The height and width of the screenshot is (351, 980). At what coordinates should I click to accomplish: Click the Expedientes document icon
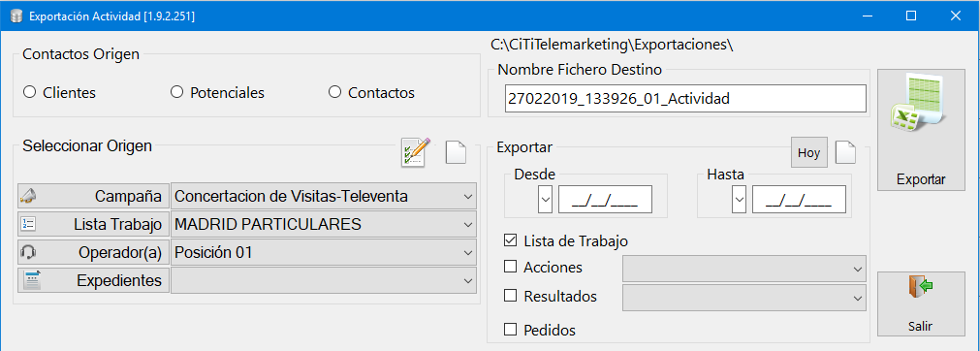31,280
